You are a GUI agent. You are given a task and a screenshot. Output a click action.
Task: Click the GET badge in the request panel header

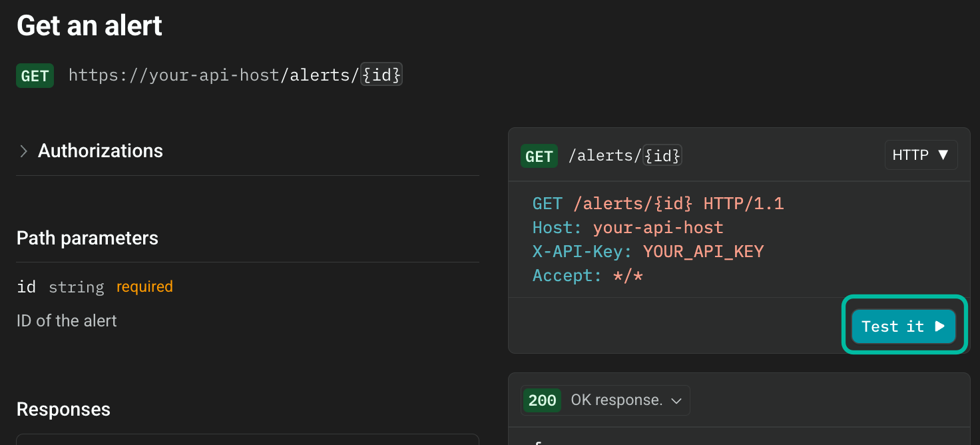tap(539, 156)
